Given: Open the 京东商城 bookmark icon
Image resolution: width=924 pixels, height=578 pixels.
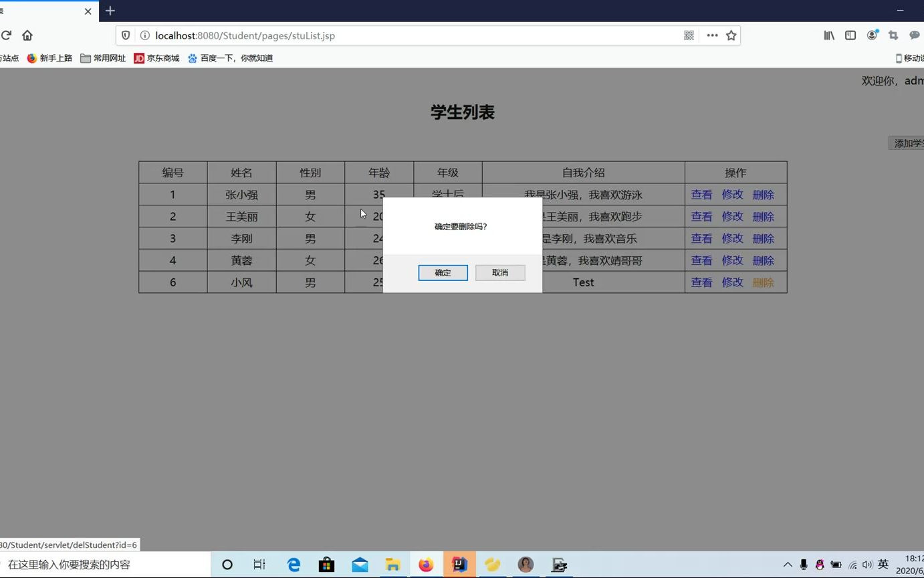Looking at the screenshot, I should point(138,58).
